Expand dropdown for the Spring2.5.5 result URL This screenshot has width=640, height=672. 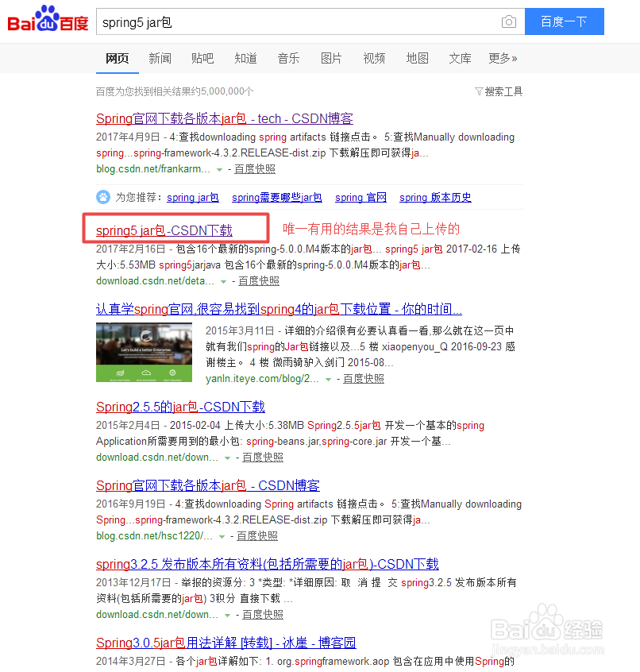(227, 458)
